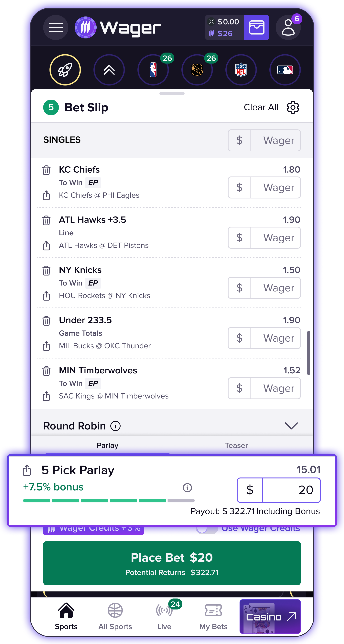Image resolution: width=344 pixels, height=644 pixels.
Task: Open the user profile icon
Action: click(288, 27)
